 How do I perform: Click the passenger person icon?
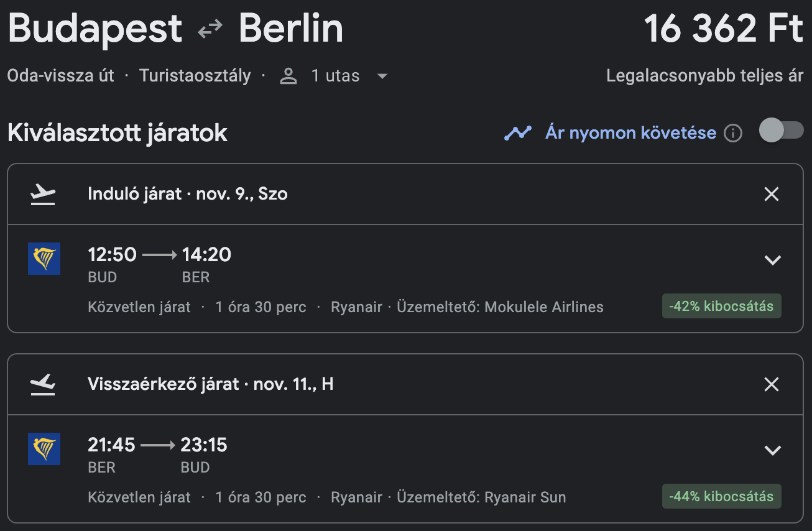(288, 76)
